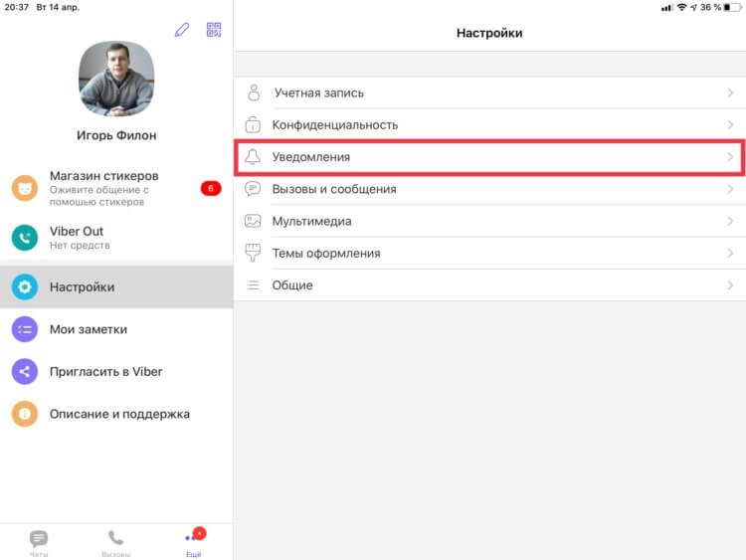Image resolution: width=746 pixels, height=560 pixels.
Task: Expand Учетная запись chevron
Action: 730,93
